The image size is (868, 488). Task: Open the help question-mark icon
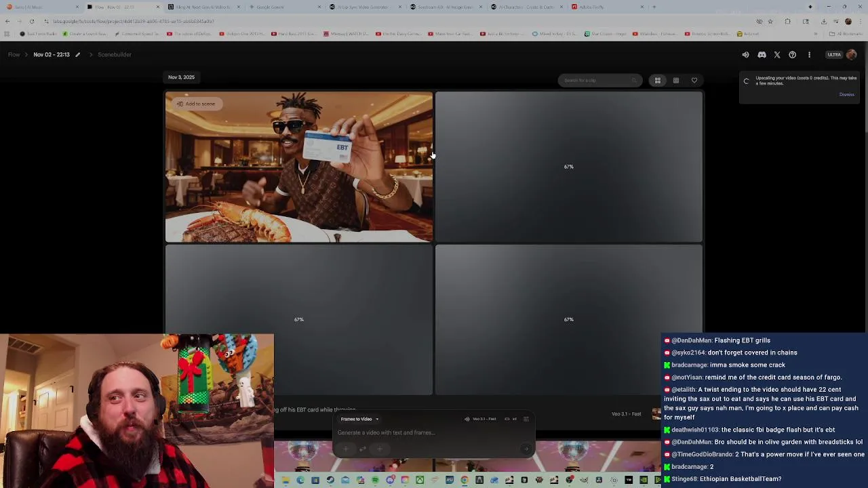pyautogui.click(x=792, y=55)
